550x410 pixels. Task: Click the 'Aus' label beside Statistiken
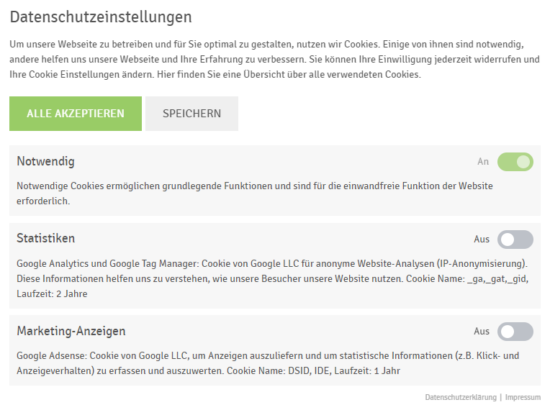tap(481, 240)
